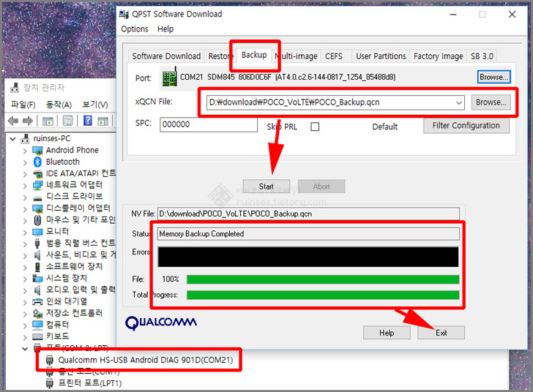The height and width of the screenshot is (392, 533).
Task: Click the Back arrow in Device Manager toolbar
Action: 13,121
